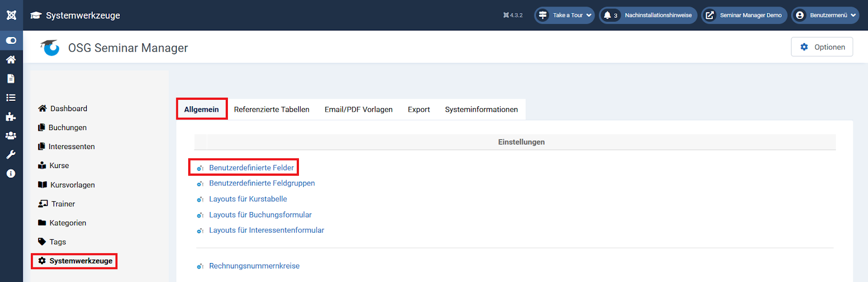
Task: Click settings icon beside Layouts für Buchungsformular
Action: [200, 215]
